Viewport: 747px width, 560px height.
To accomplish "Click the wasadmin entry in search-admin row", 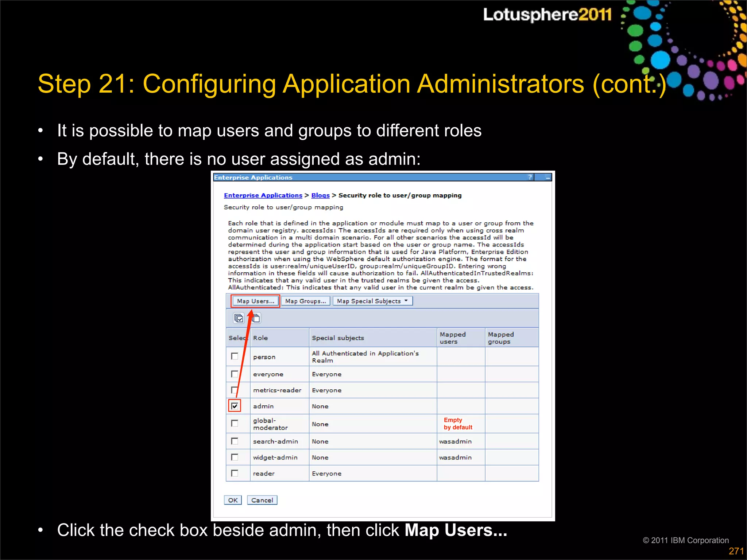I will [455, 442].
